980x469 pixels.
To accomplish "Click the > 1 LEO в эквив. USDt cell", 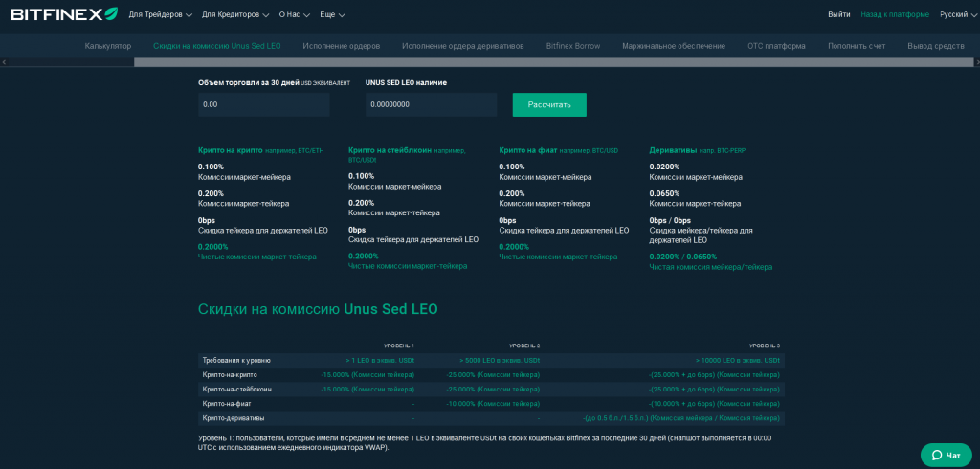I will tap(380, 361).
